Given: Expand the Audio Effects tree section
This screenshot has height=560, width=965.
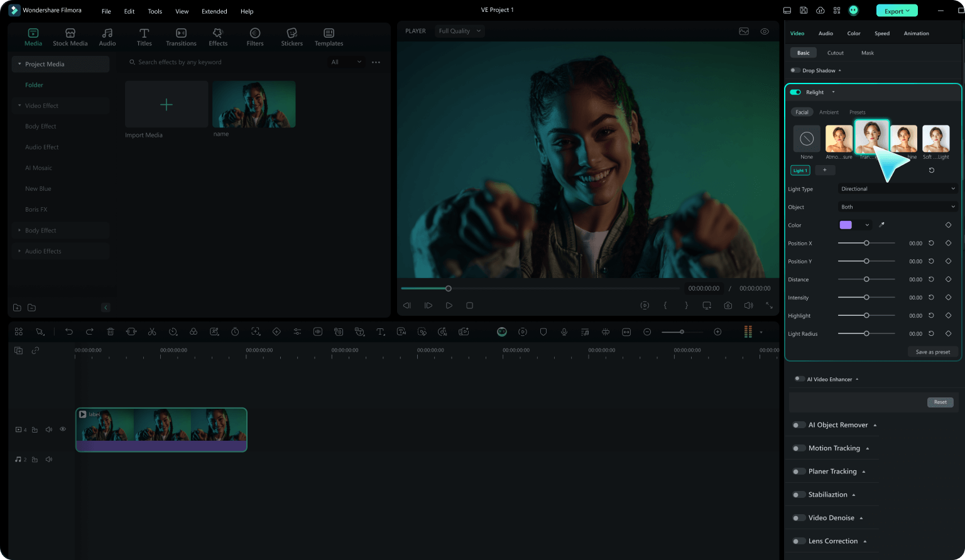Looking at the screenshot, I should tap(19, 251).
